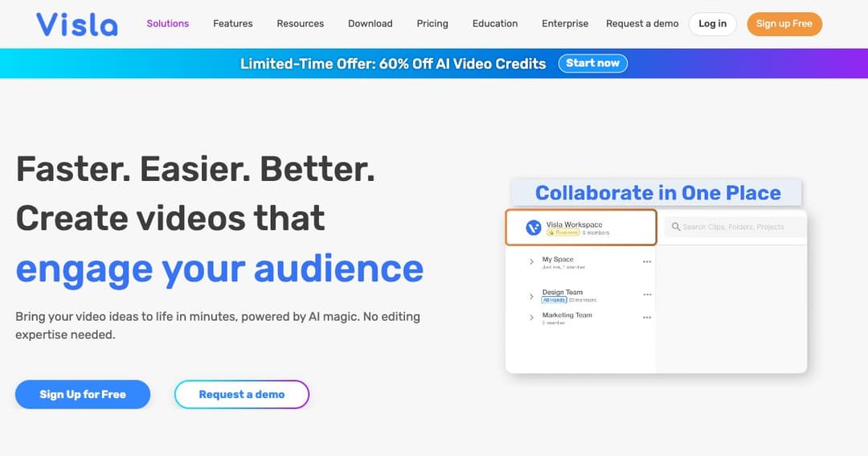Click the engage your audience headline
The height and width of the screenshot is (456, 868).
point(219,270)
